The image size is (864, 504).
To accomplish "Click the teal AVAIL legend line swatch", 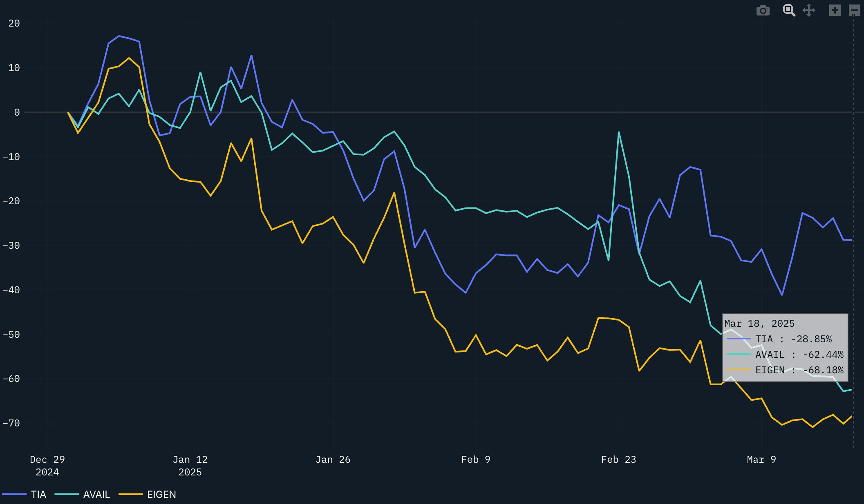I will [x=67, y=494].
